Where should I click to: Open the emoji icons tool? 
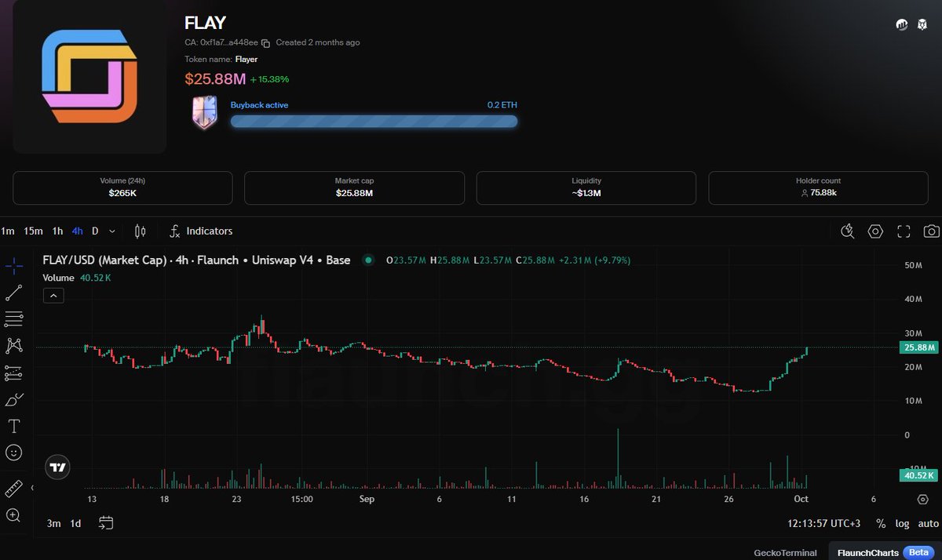(x=13, y=453)
